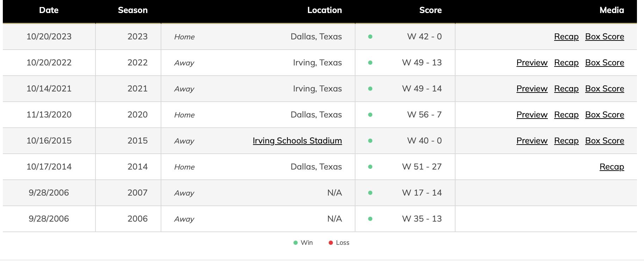
Task: Open Box Score for the 2023 season game
Action: coord(604,37)
